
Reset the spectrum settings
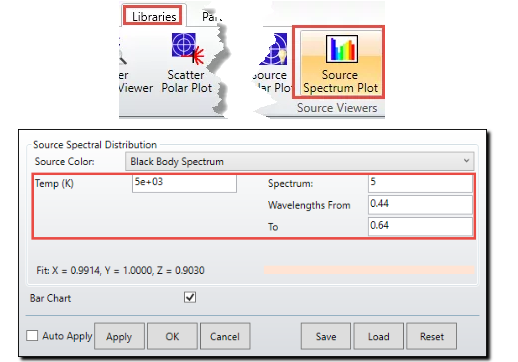432,336
